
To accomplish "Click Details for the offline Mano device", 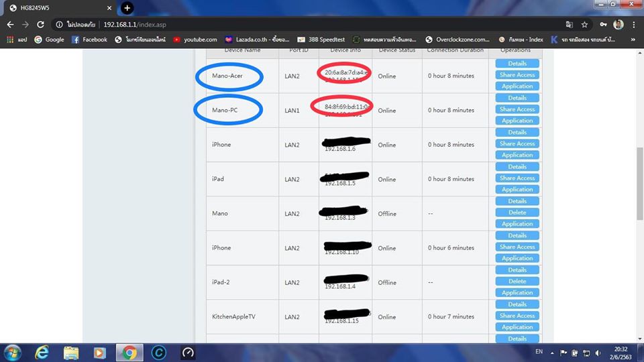I will coord(517,202).
